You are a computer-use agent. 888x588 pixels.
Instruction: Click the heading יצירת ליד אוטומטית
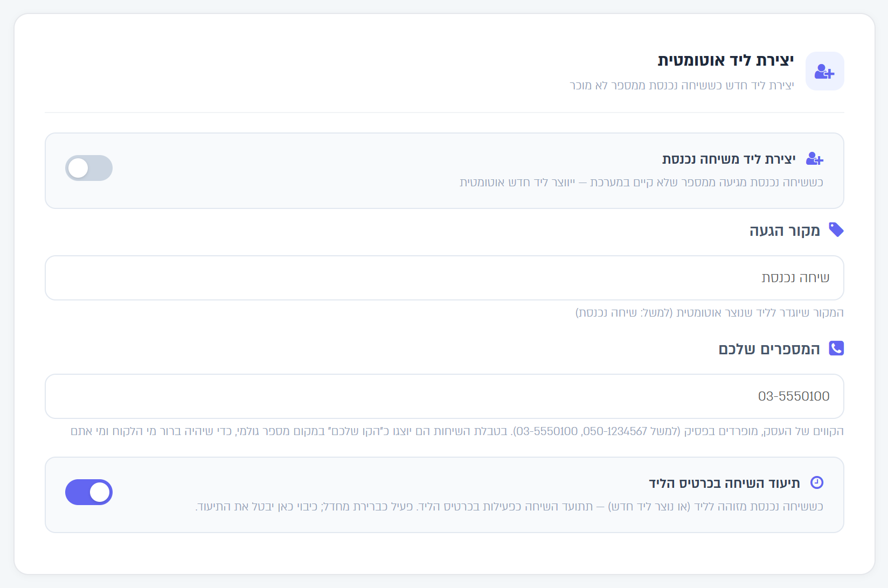pos(726,60)
